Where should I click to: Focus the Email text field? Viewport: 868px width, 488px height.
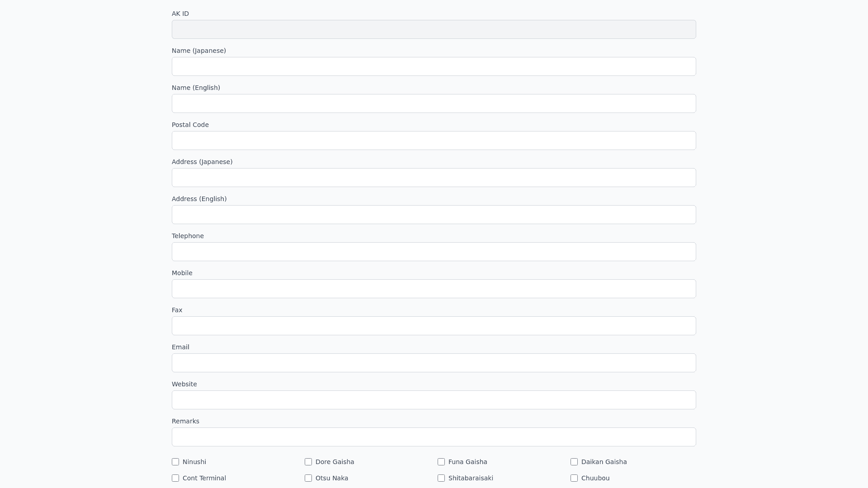[x=434, y=363]
